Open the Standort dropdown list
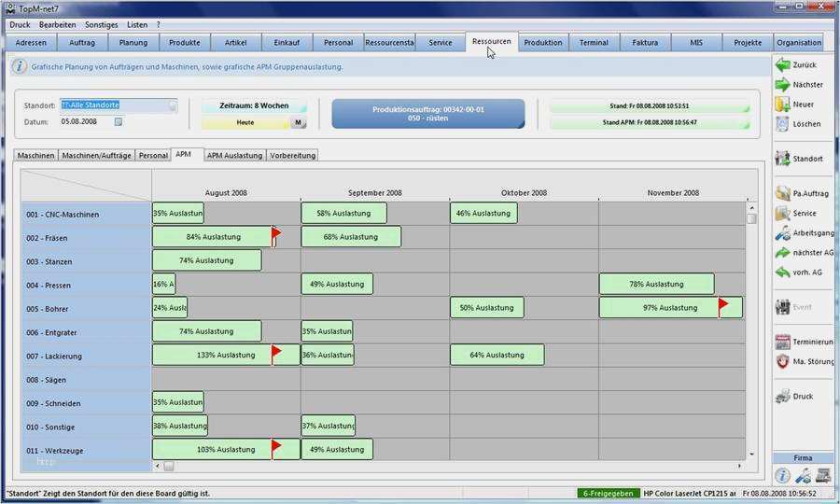The height and width of the screenshot is (504, 840). 173,105
